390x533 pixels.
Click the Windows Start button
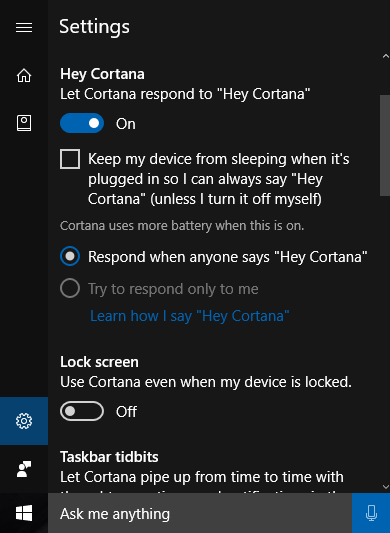point(24,513)
